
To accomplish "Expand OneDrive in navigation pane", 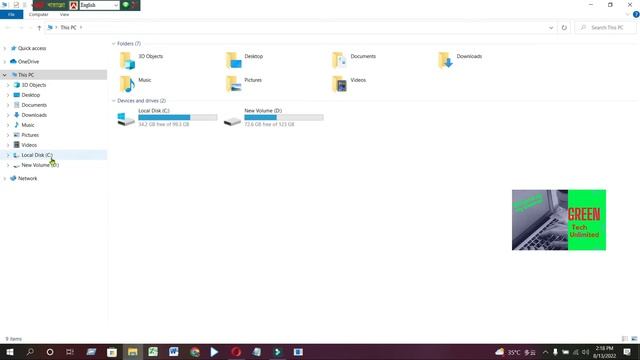I will 4,62.
